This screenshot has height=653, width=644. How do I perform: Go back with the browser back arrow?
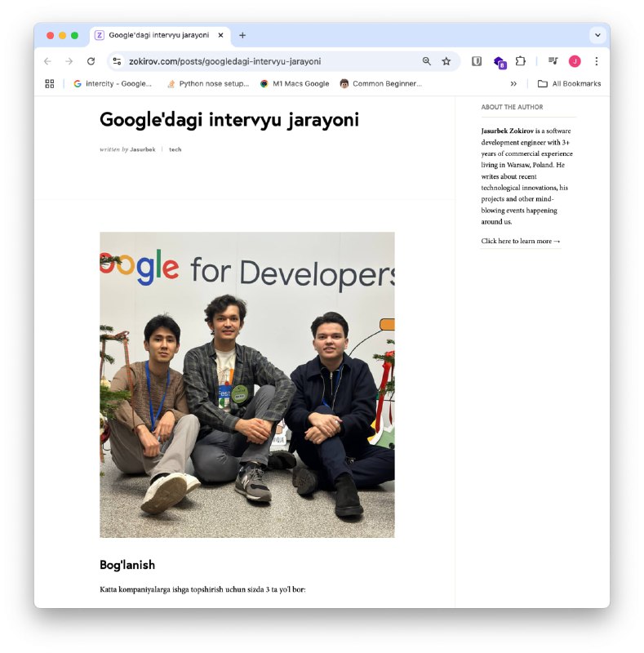click(47, 61)
